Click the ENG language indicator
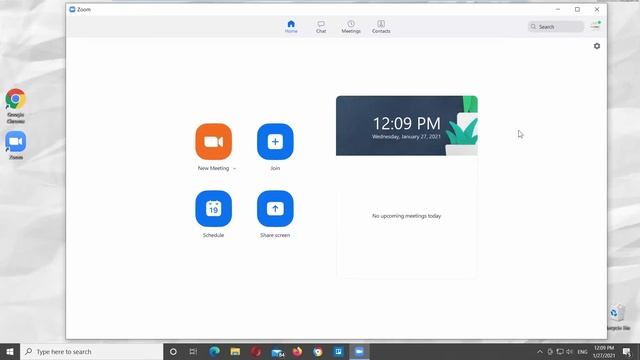This screenshot has width=640, height=360. pyautogui.click(x=582, y=351)
